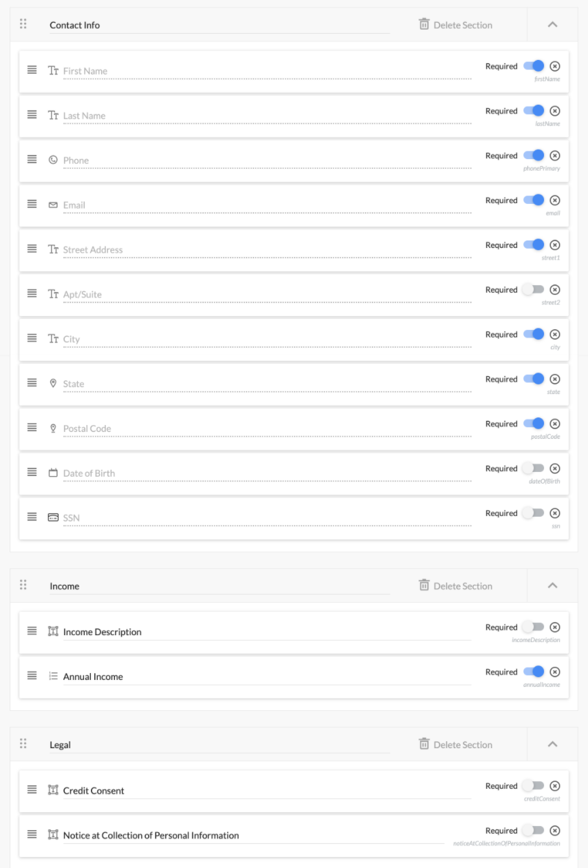Click the Phone field's phone icon

tap(53, 160)
